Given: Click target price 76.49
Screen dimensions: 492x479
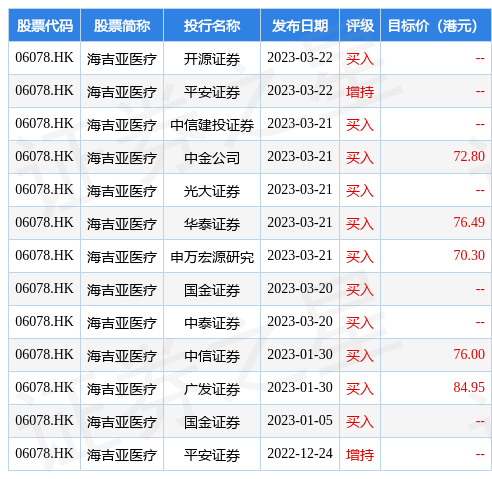Looking at the screenshot, I should click(x=469, y=223).
